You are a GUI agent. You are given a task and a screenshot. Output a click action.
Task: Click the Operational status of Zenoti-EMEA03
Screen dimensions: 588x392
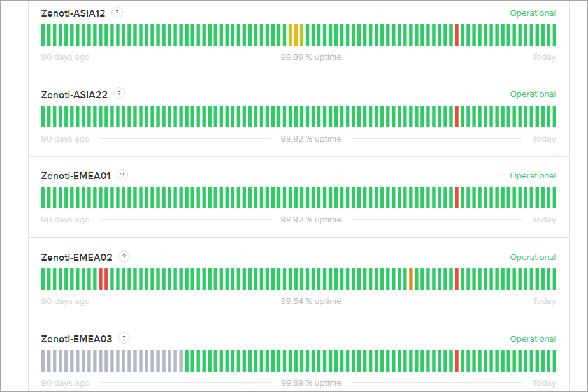(533, 338)
